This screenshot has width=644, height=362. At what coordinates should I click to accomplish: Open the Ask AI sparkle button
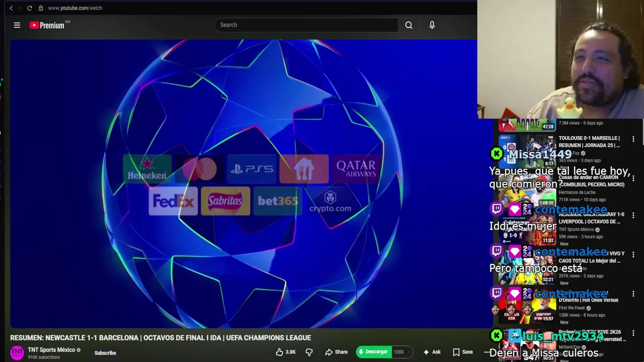coord(432,352)
